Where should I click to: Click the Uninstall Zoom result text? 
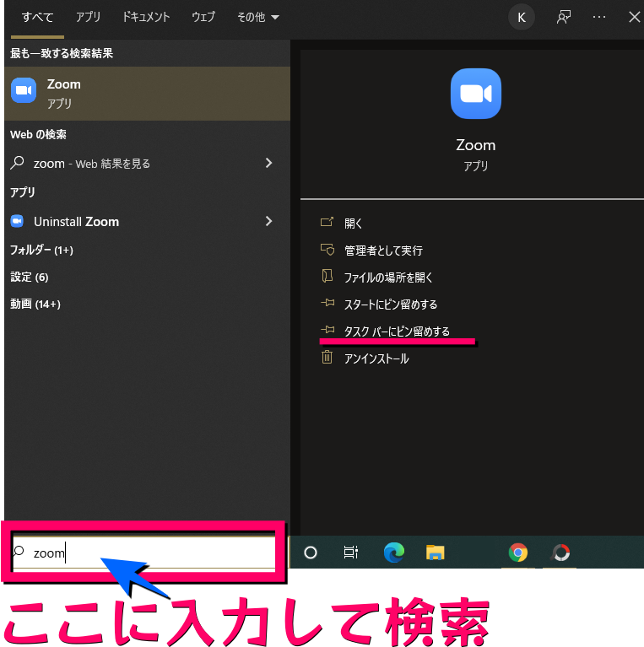76,222
